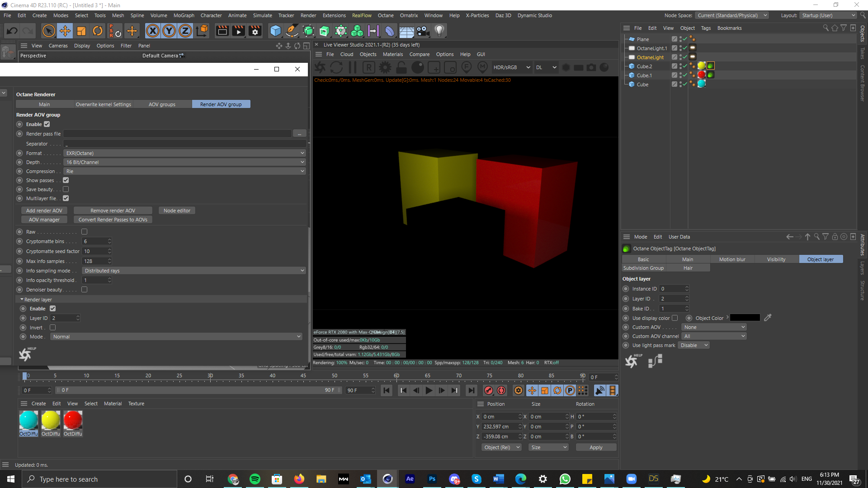
Task: Activate the Rotate tool
Action: (98, 31)
